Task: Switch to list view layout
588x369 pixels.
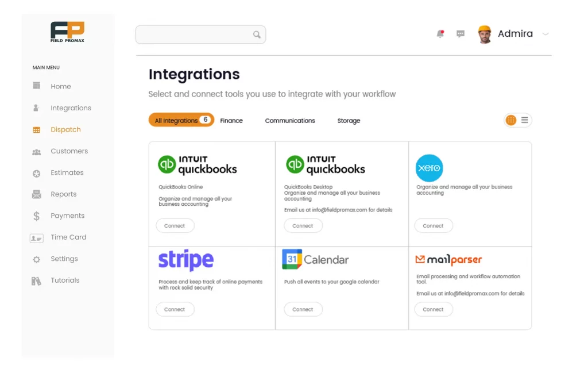Action: tap(525, 120)
